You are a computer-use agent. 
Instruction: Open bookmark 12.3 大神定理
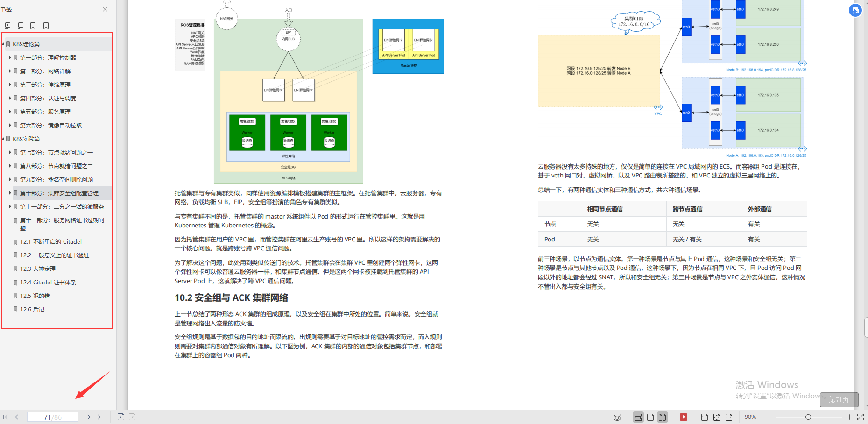(x=38, y=269)
